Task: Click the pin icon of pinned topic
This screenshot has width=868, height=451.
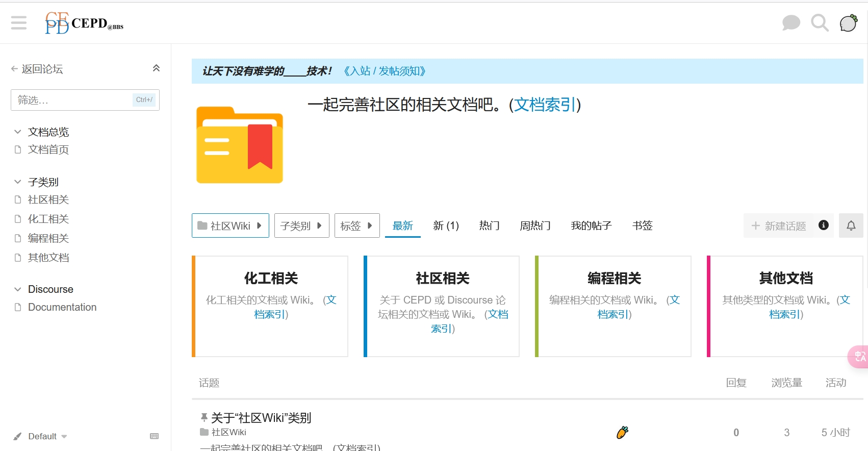Action: pyautogui.click(x=204, y=418)
